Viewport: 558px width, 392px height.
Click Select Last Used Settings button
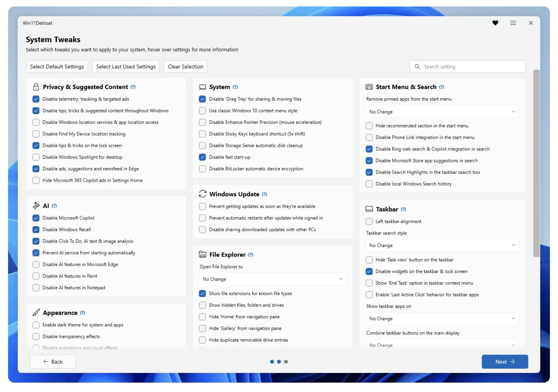point(126,67)
